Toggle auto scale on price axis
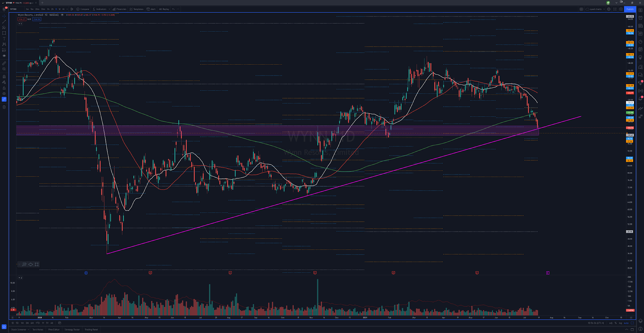 pyautogui.click(x=626, y=323)
